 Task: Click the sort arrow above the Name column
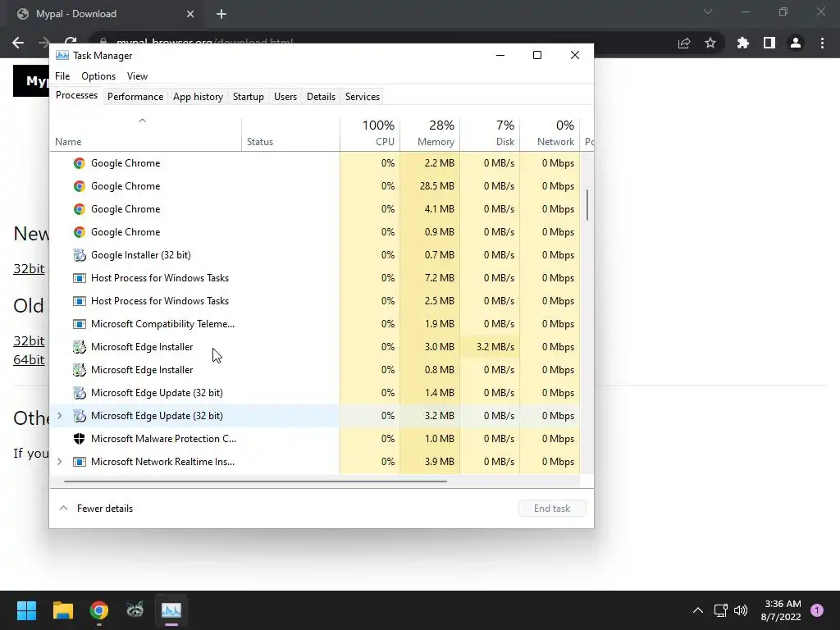[x=142, y=121]
